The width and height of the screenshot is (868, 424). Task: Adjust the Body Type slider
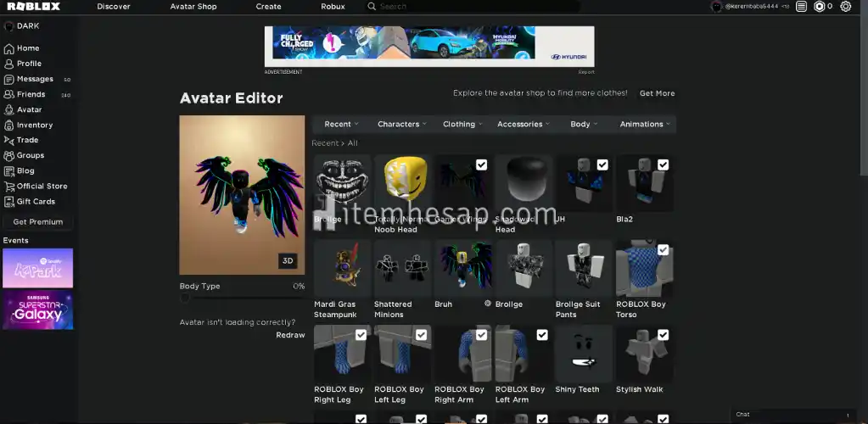click(x=186, y=298)
